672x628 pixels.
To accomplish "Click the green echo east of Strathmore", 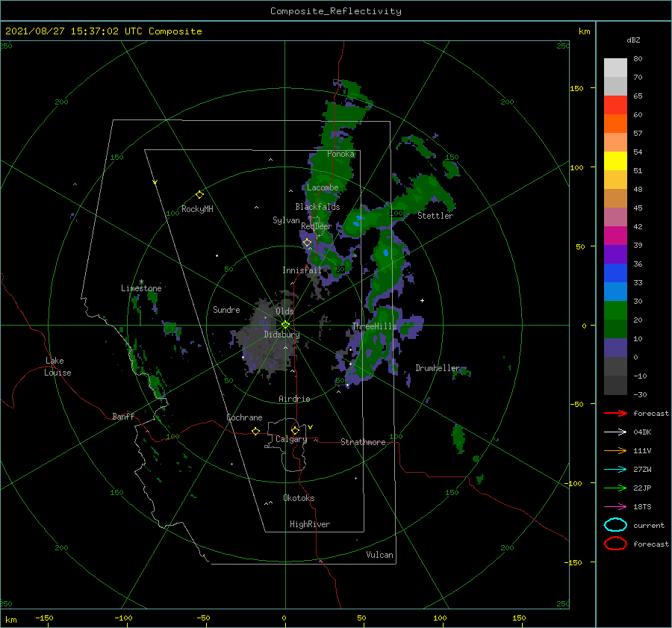I will [x=458, y=438].
